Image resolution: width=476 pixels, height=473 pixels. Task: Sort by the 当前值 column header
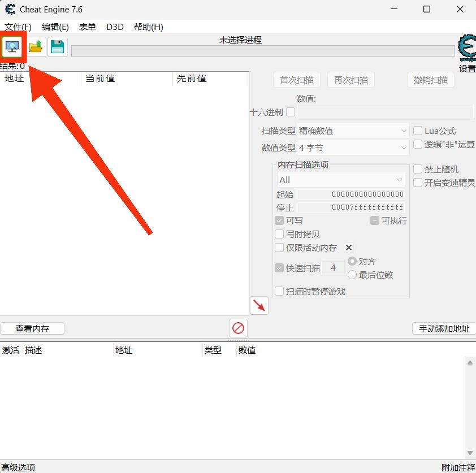[x=127, y=79]
